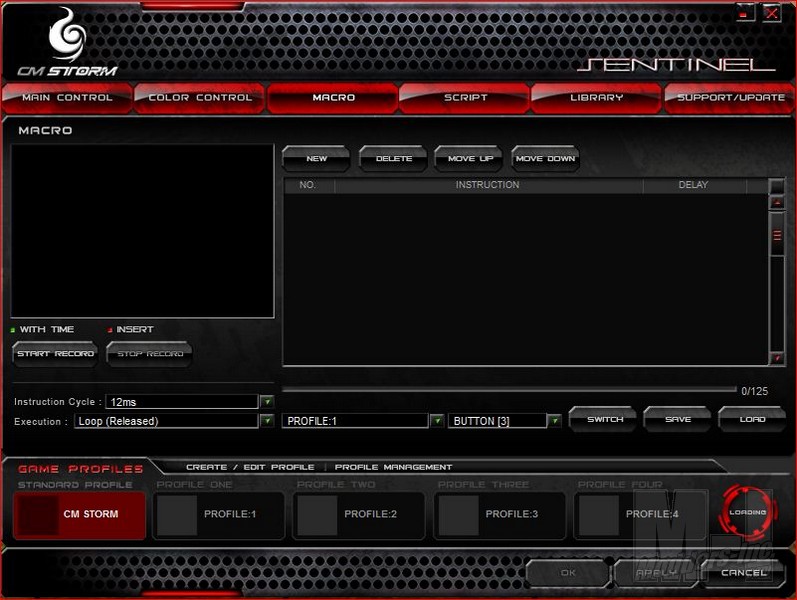
Task: Click the instruction list scrollbar thumb
Action: pyautogui.click(x=777, y=235)
